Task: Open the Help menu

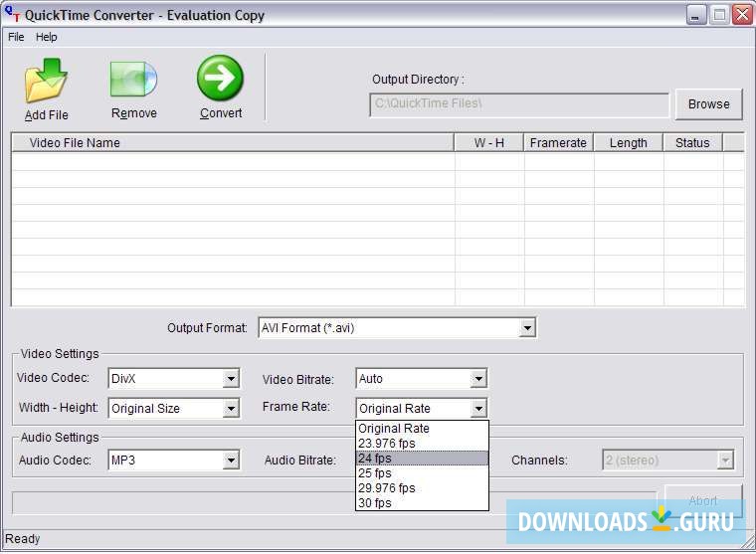Action: click(47, 37)
